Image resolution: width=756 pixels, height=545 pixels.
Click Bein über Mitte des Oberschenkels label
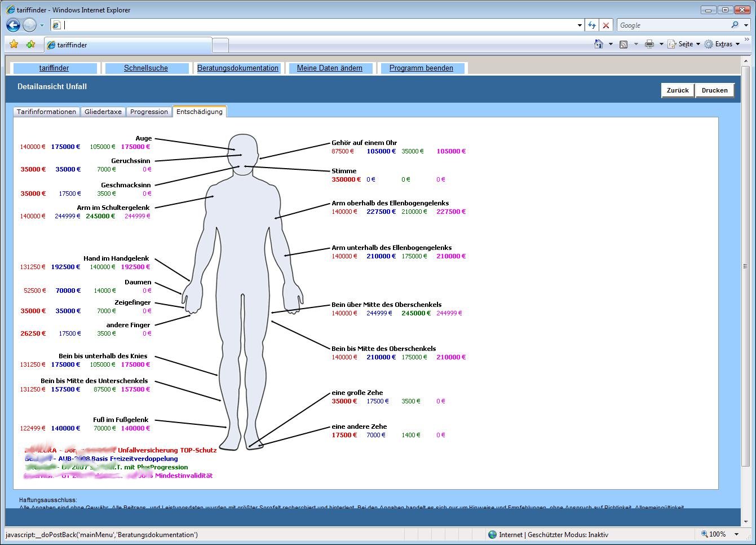(x=387, y=305)
